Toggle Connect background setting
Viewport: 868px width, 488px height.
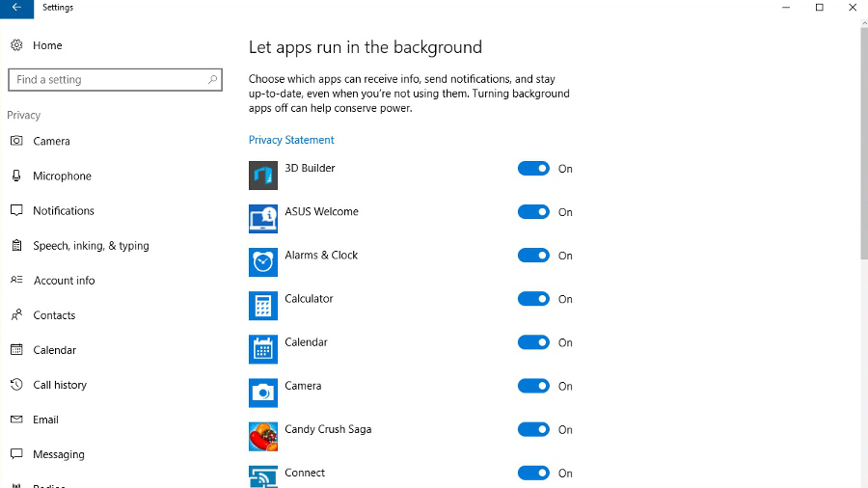click(533, 474)
